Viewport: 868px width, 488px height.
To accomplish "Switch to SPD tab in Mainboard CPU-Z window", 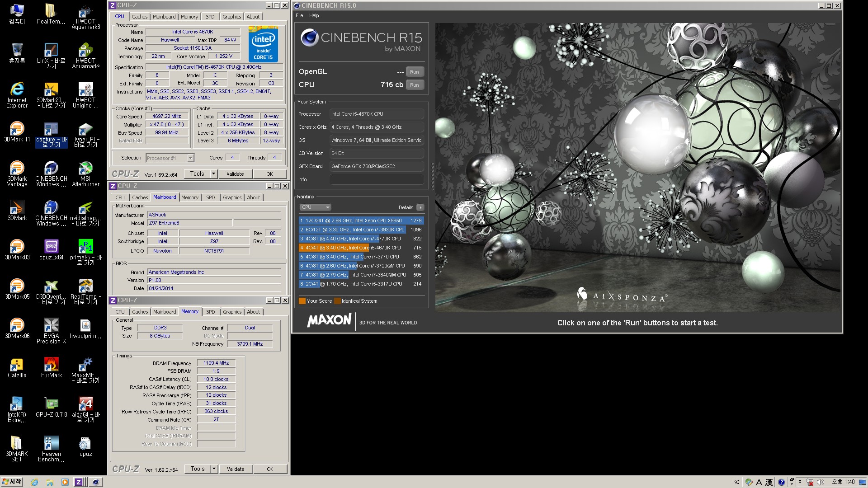I will (x=211, y=197).
